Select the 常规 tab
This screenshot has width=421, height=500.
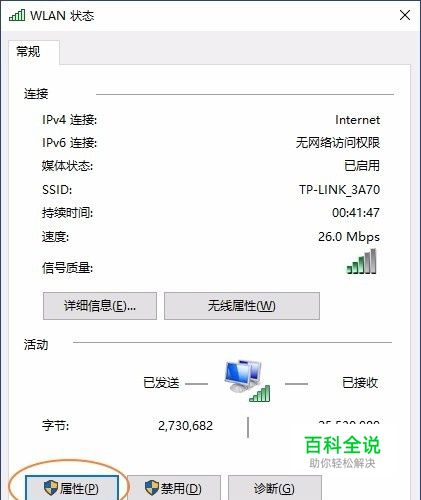pos(29,52)
